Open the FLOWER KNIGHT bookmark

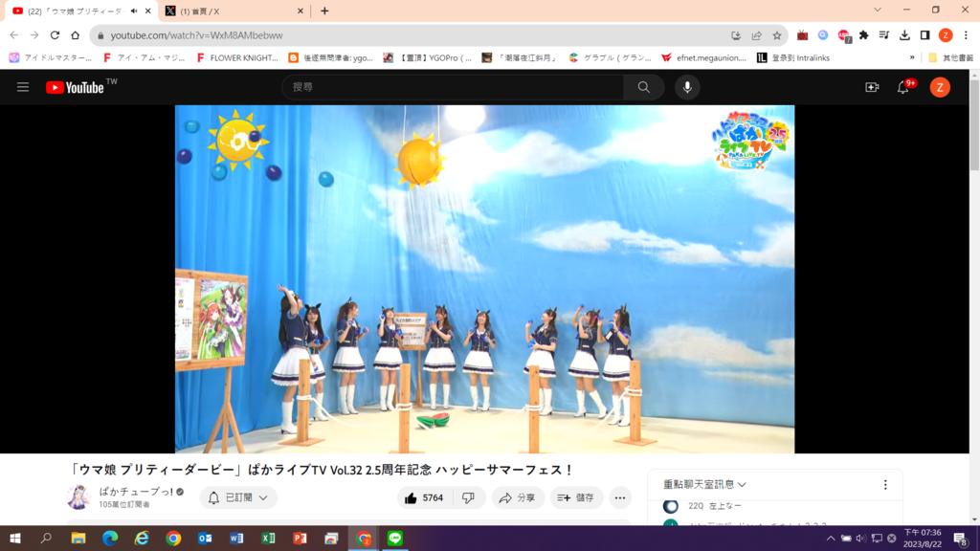tap(237, 57)
